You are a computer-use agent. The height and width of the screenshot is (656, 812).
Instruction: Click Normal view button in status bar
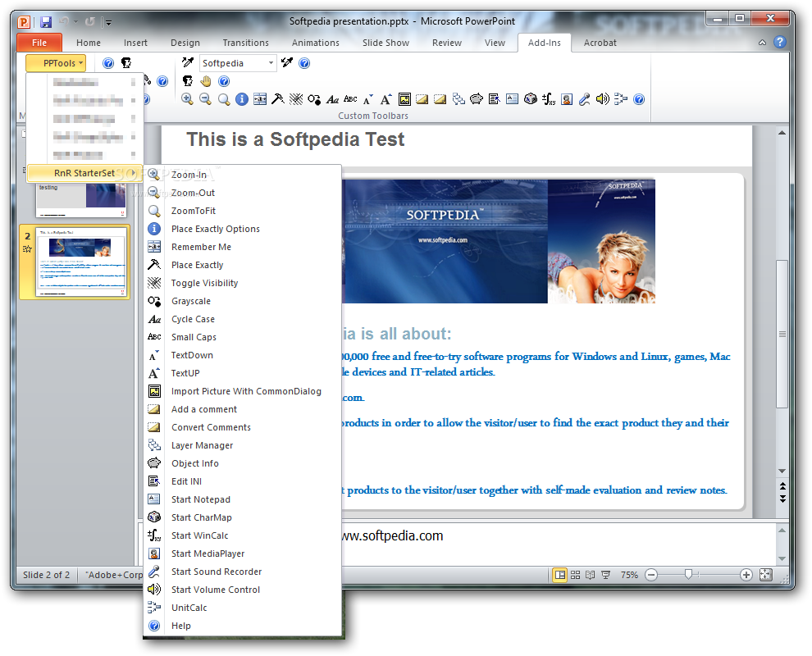(x=560, y=575)
